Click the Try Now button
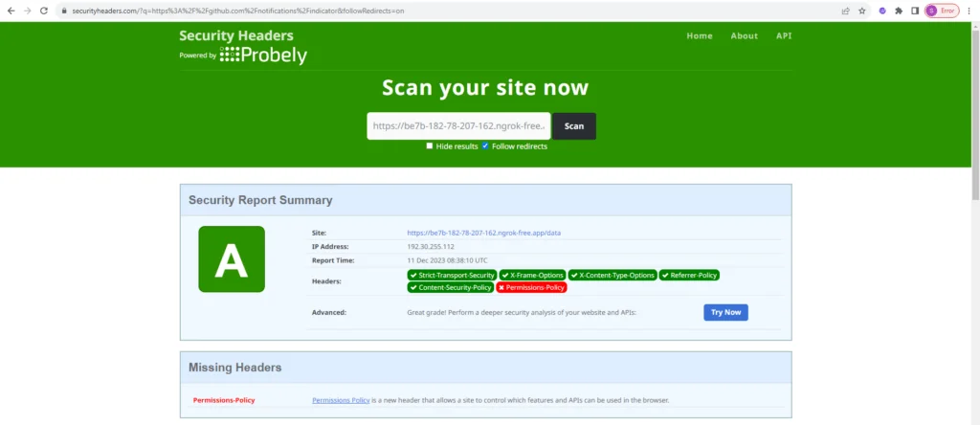 (725, 312)
